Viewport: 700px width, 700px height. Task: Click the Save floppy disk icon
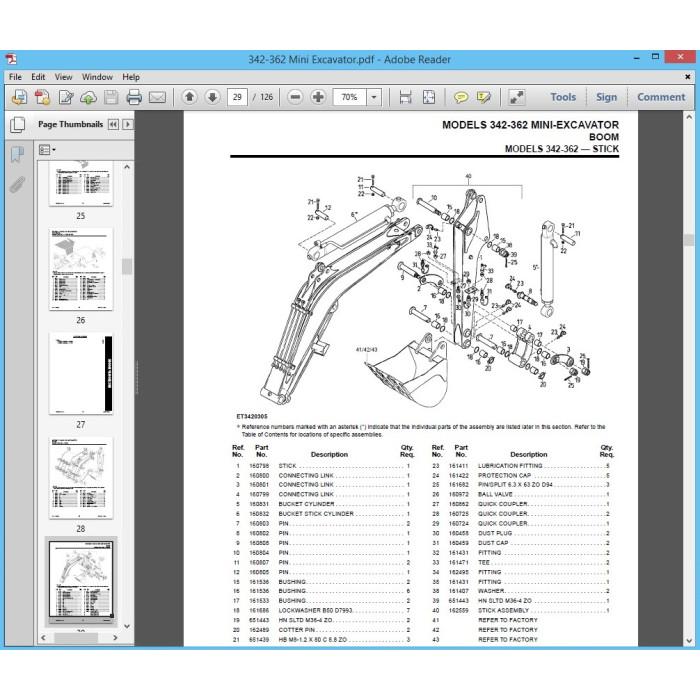pos(111,97)
